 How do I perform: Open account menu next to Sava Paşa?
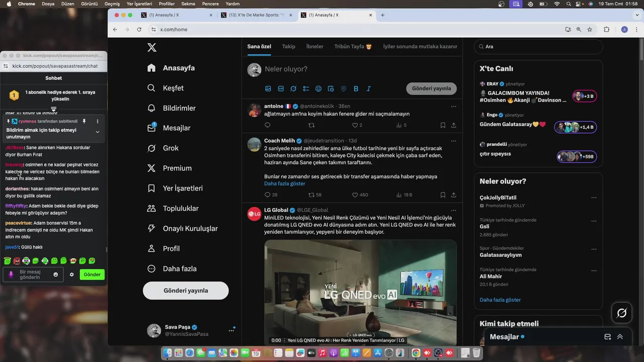coord(231,330)
